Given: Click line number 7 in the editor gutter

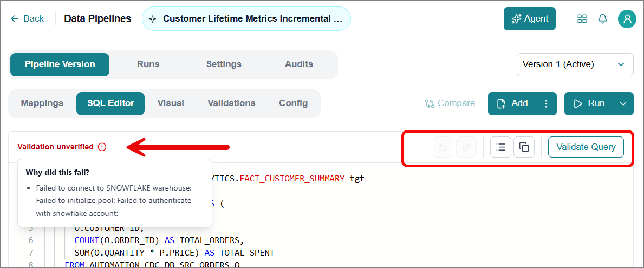Looking at the screenshot, I should click(31, 252).
